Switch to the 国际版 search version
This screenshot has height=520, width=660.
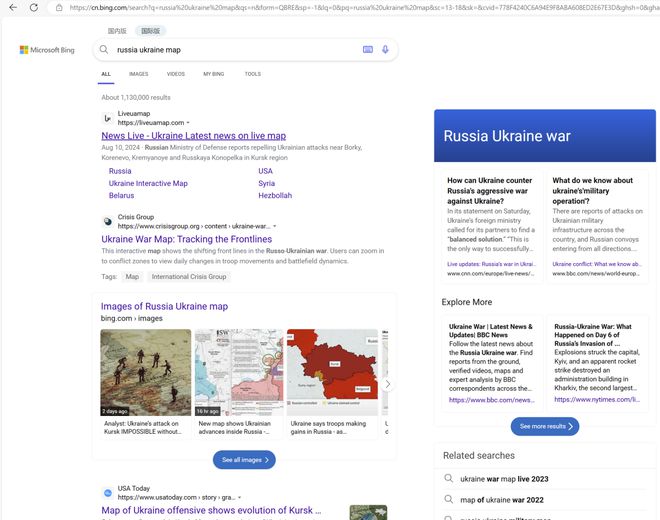[x=151, y=31]
